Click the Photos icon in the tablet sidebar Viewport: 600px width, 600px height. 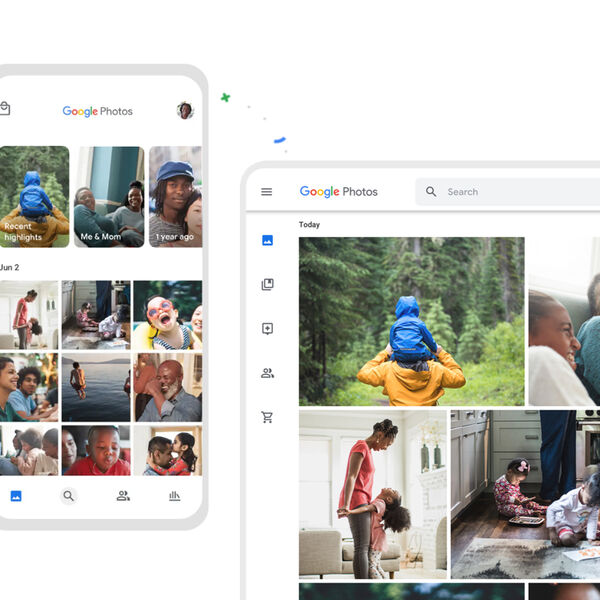tap(267, 240)
